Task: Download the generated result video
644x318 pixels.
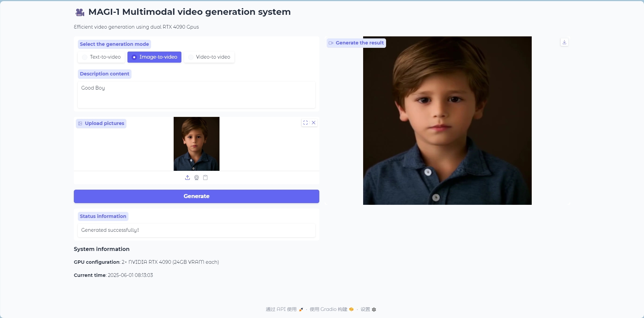Action: point(564,42)
